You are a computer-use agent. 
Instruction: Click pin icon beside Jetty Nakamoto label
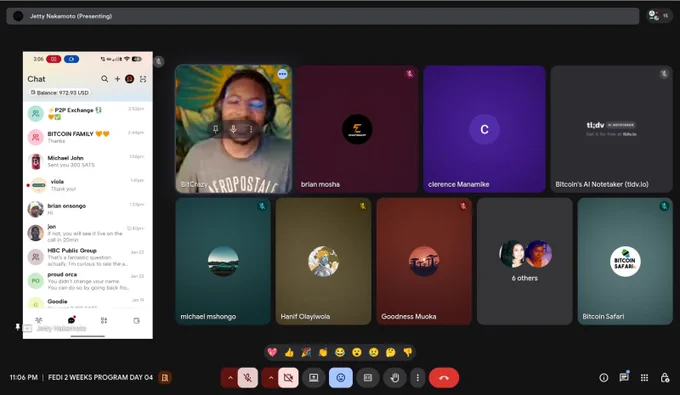tap(17, 327)
